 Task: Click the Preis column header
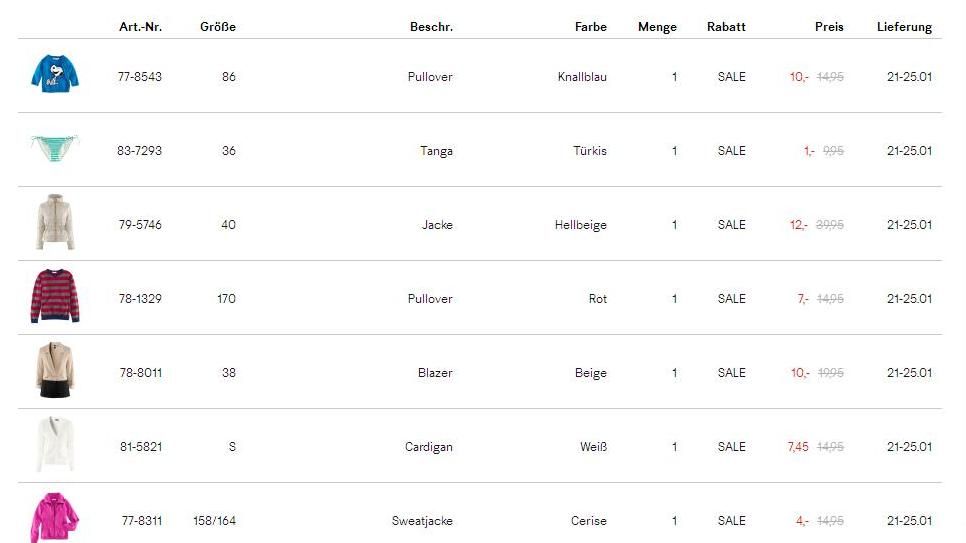(x=829, y=27)
